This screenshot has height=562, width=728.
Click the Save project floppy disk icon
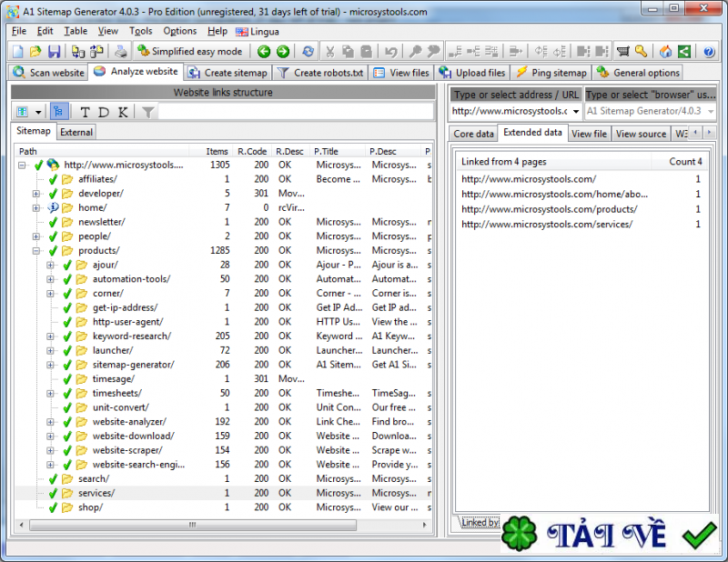pyautogui.click(x=54, y=52)
